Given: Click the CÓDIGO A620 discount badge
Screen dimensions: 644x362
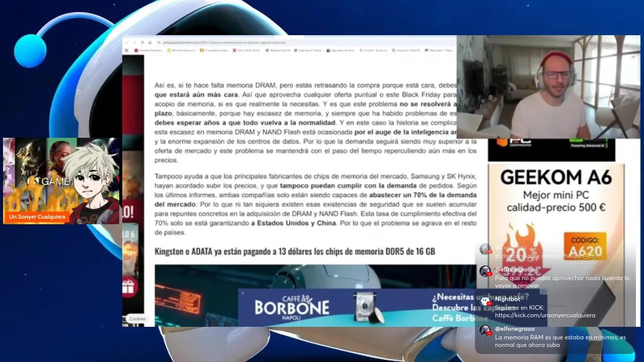Looking at the screenshot, I should coord(585,246).
